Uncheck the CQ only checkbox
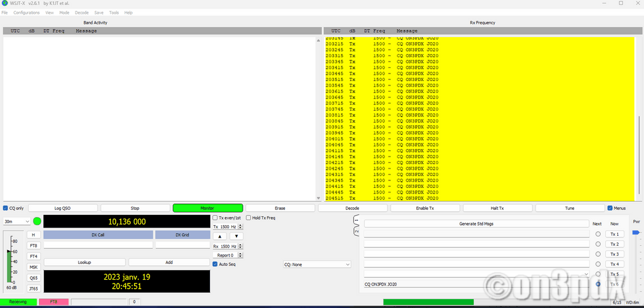The image size is (644, 308). (x=6, y=208)
